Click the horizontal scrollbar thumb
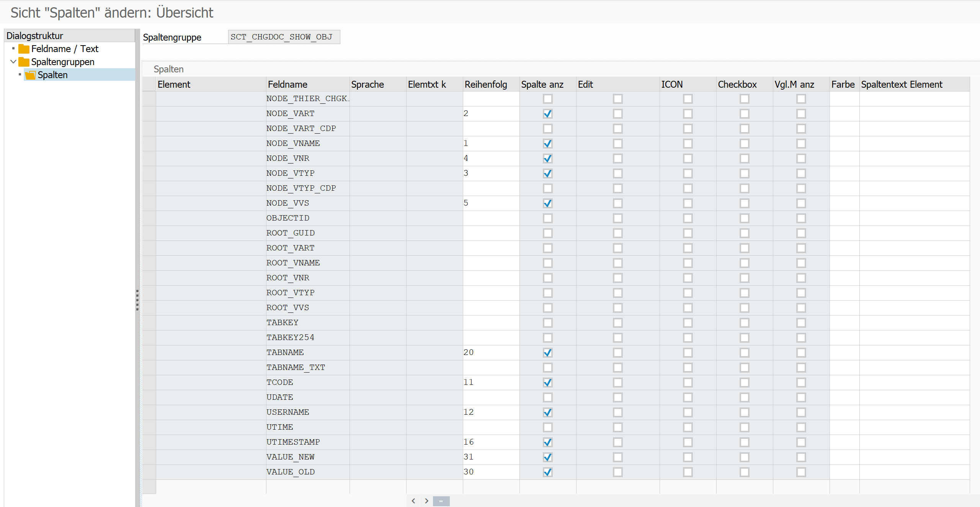The image size is (980, 507). (x=441, y=501)
